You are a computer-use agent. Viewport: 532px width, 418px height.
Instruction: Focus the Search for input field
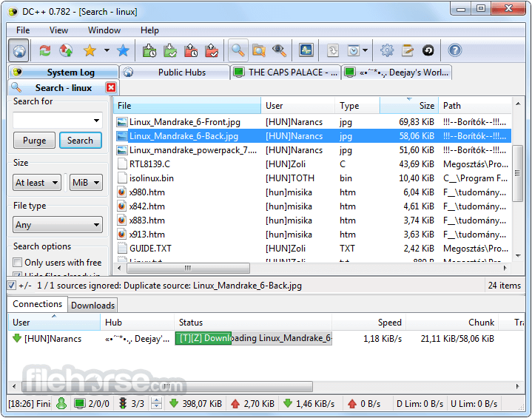click(x=53, y=121)
